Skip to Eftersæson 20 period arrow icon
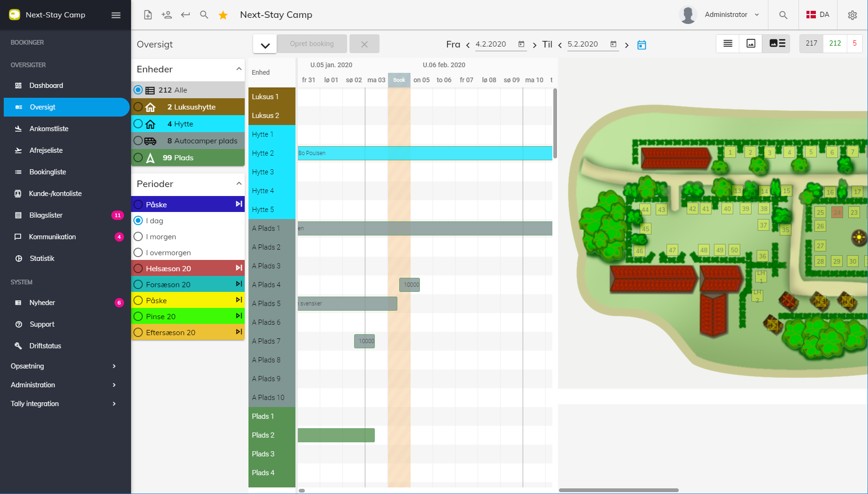 [x=239, y=332]
